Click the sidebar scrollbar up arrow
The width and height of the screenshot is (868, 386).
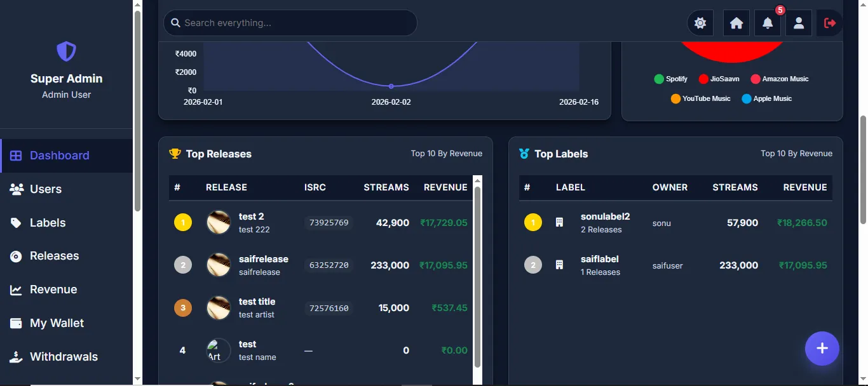click(137, 4)
